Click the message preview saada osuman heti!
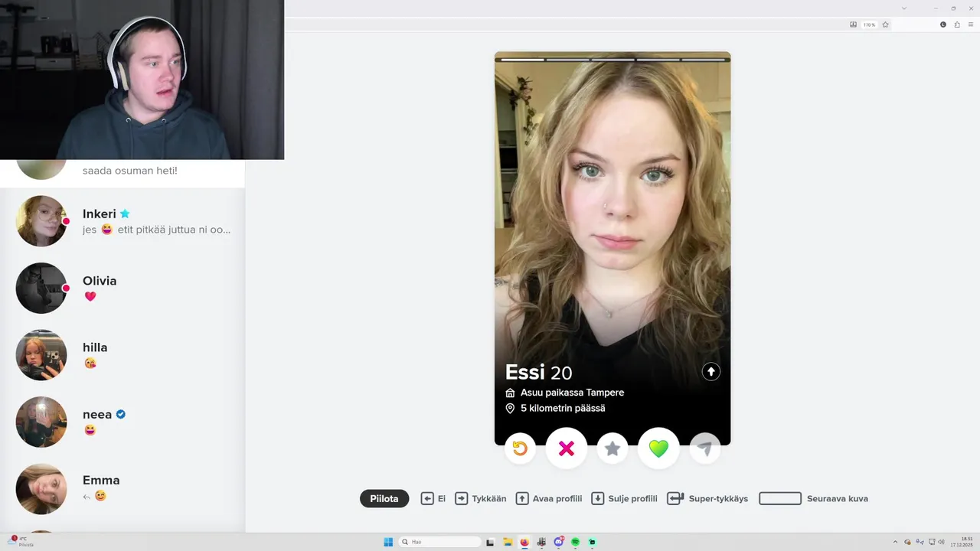 coord(130,170)
